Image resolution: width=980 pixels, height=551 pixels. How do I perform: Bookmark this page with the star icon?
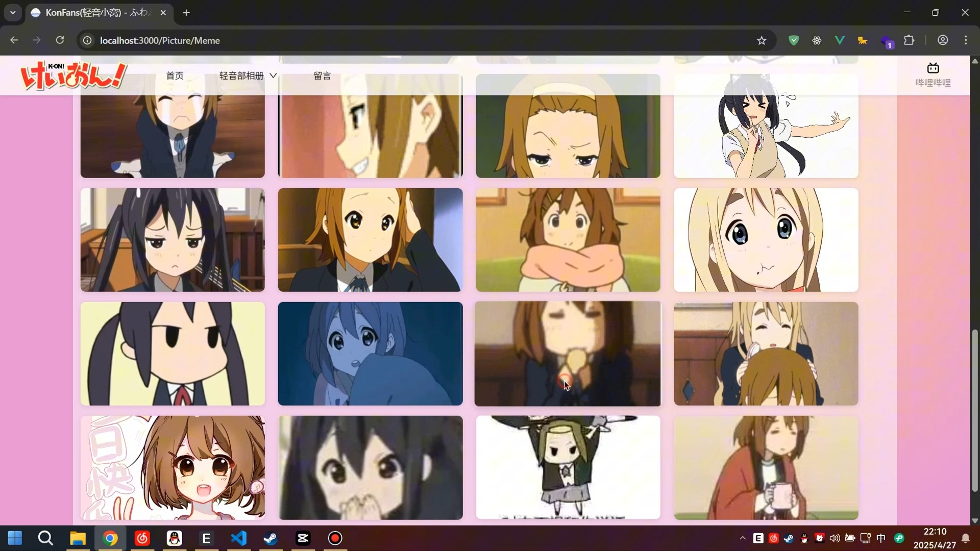pyautogui.click(x=762, y=40)
